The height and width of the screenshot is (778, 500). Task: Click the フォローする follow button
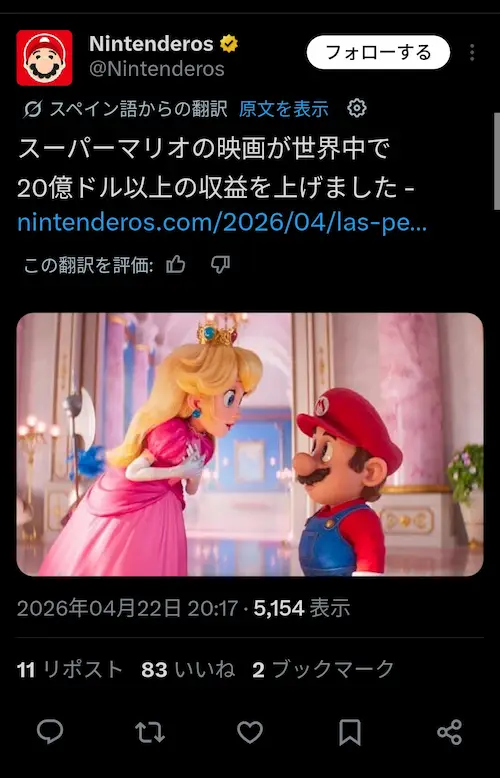(378, 52)
